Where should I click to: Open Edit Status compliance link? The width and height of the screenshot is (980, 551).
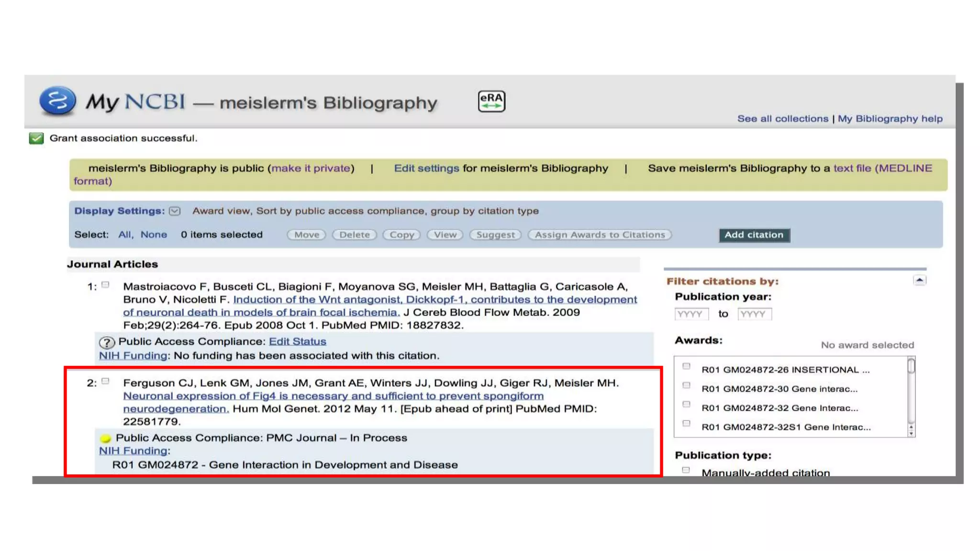pos(297,341)
